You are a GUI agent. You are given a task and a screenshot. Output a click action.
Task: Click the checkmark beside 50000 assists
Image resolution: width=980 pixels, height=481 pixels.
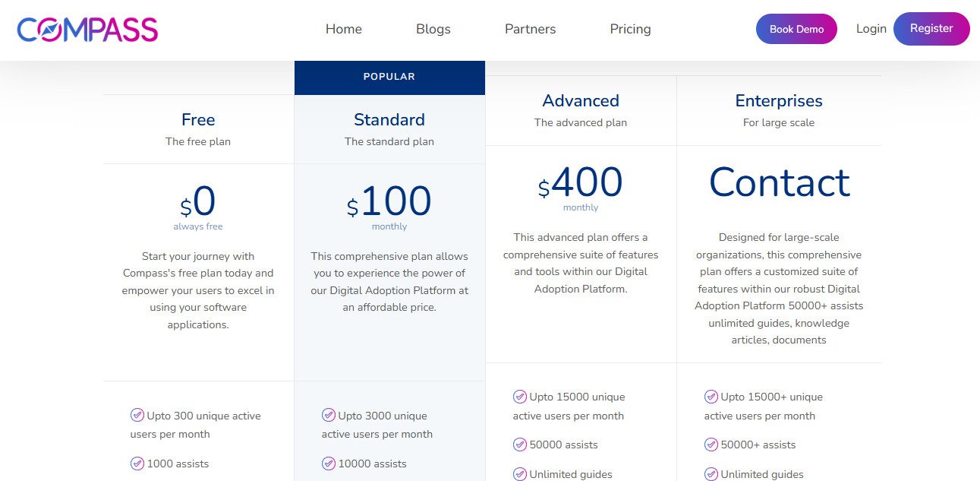520,445
